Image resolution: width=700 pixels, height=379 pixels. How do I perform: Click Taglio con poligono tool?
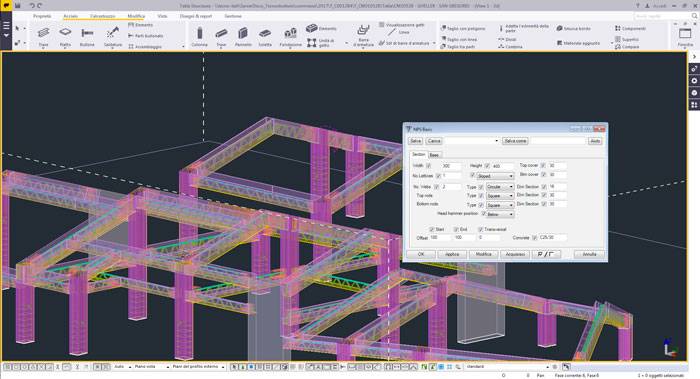click(x=463, y=28)
